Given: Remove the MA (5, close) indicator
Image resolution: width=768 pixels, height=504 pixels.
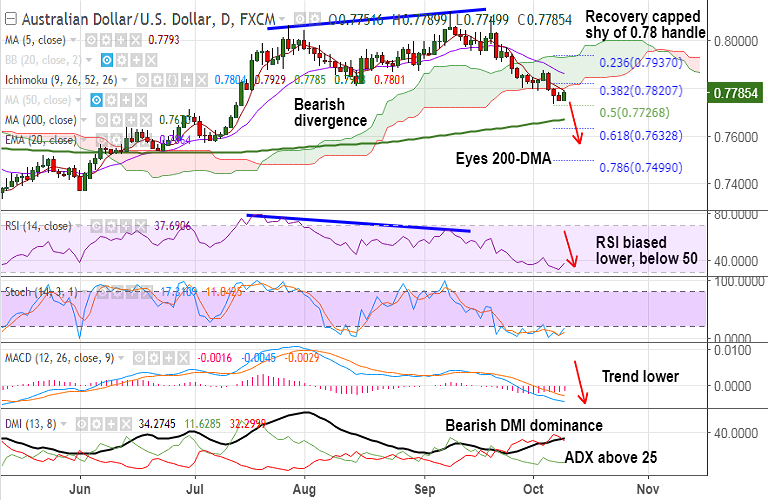Looking at the screenshot, I should [136, 40].
